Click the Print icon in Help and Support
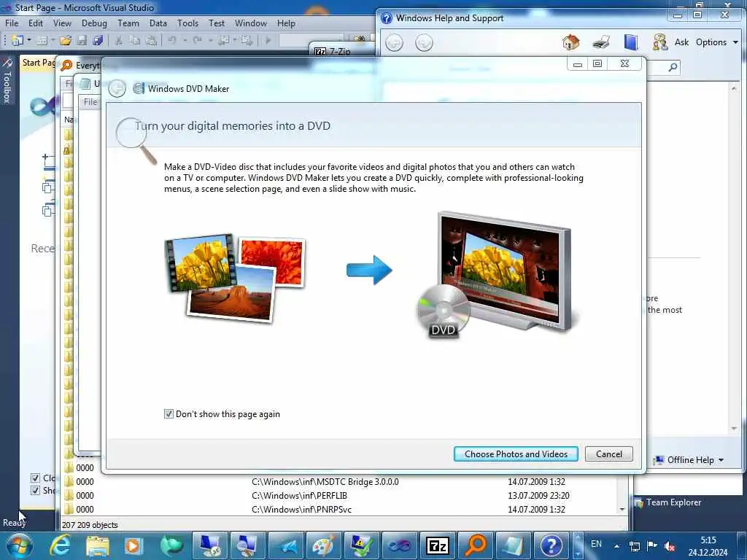Viewport: 747px width, 560px height. [601, 42]
